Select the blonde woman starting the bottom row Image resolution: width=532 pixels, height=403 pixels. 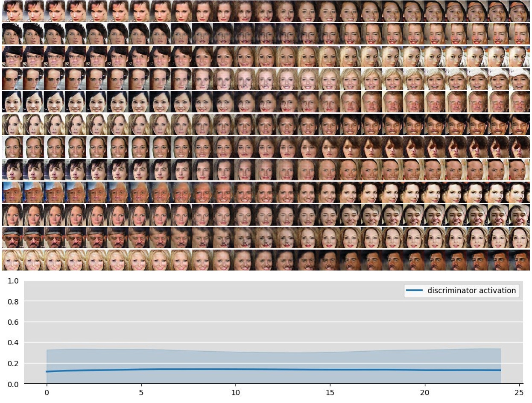point(12,260)
